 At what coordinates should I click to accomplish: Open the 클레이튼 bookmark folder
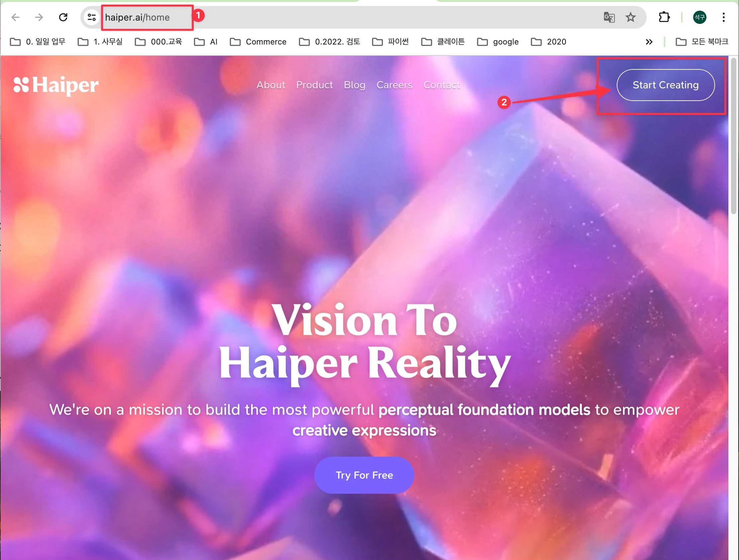[443, 42]
